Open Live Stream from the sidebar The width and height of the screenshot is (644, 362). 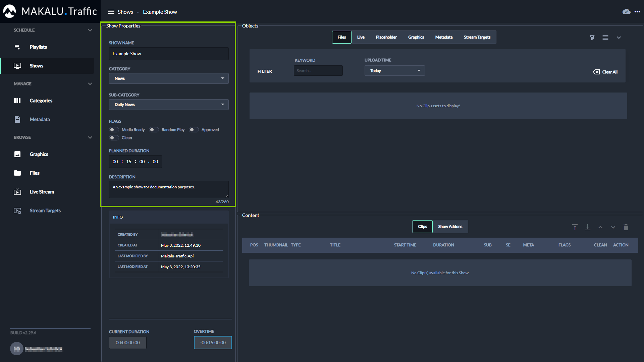(42, 192)
